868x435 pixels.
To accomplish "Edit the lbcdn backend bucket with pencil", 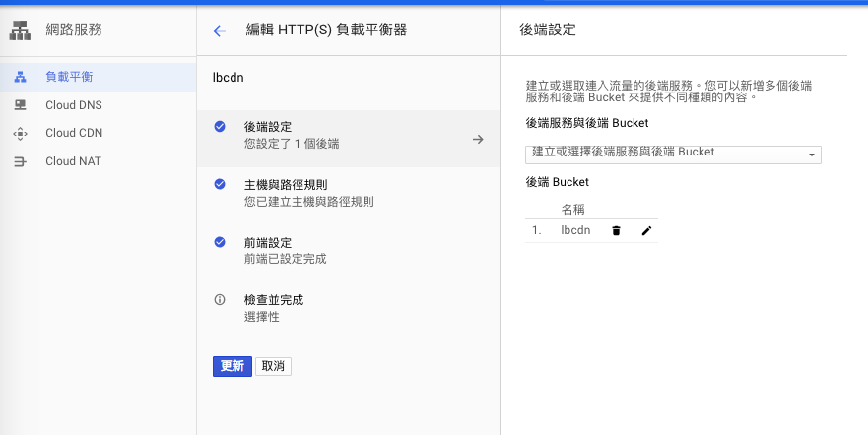I will coord(646,231).
